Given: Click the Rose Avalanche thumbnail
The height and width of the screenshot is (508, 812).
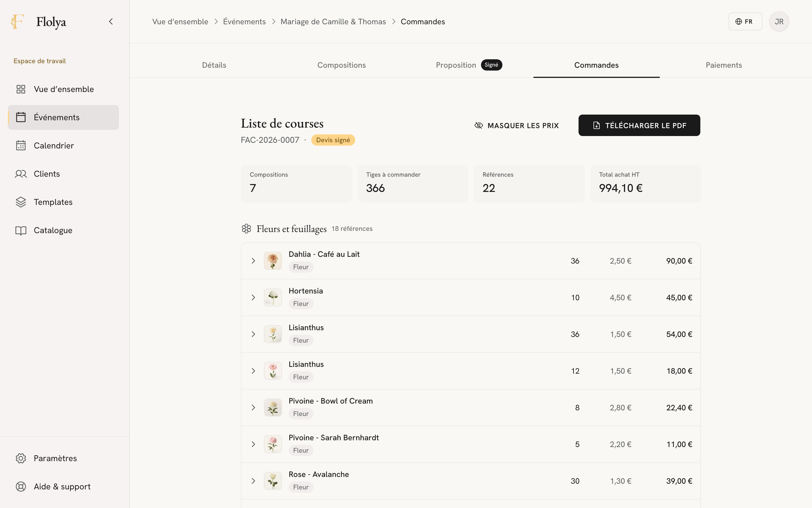Looking at the screenshot, I should coord(273,481).
